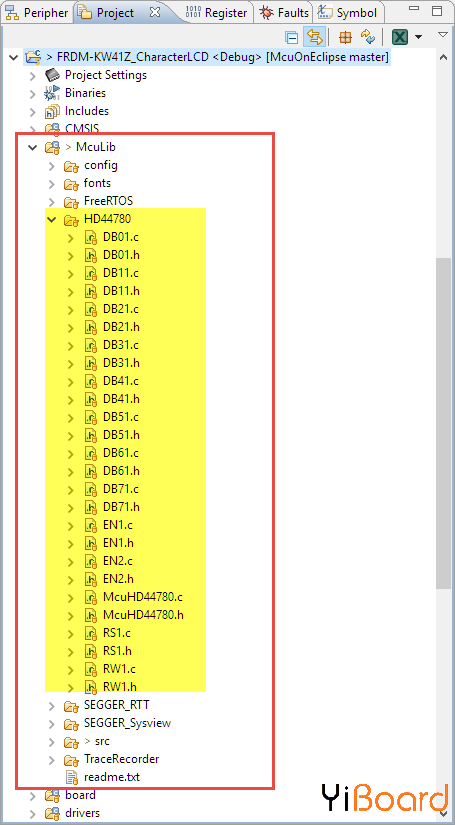Click the fonts folder icon

click(x=71, y=184)
